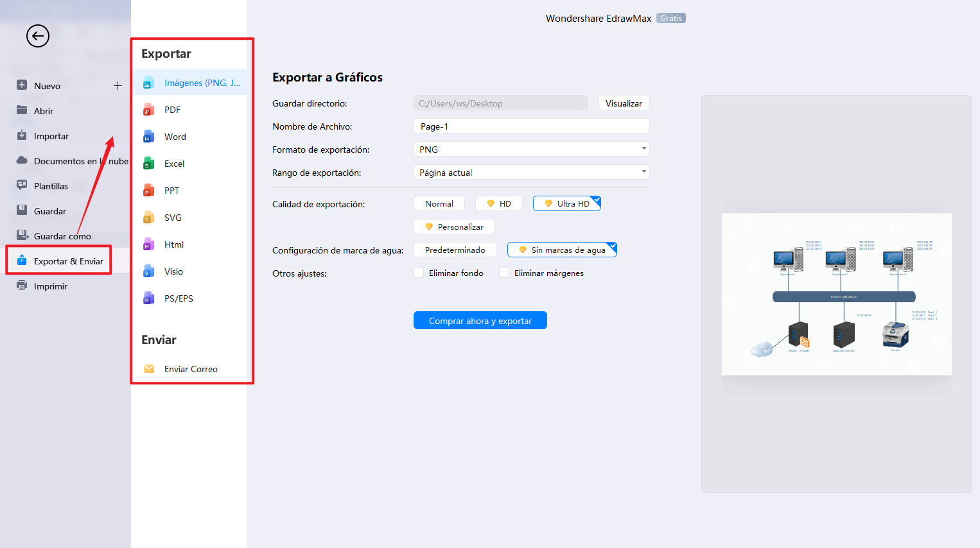This screenshot has width=980, height=548.
Task: Open Word export option
Action: (175, 137)
